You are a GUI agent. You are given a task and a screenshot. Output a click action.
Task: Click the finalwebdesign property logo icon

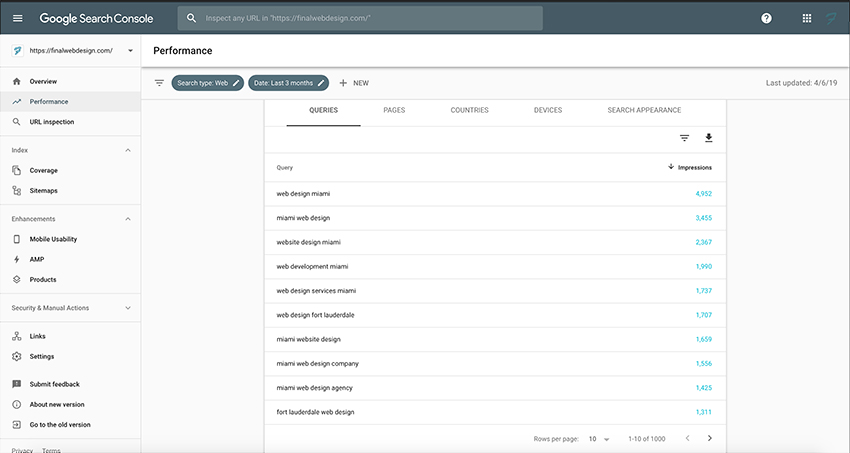point(17,50)
